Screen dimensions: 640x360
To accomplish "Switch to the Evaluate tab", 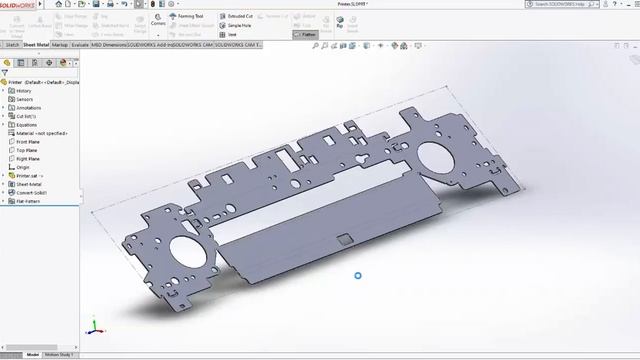I will pos(80,45).
